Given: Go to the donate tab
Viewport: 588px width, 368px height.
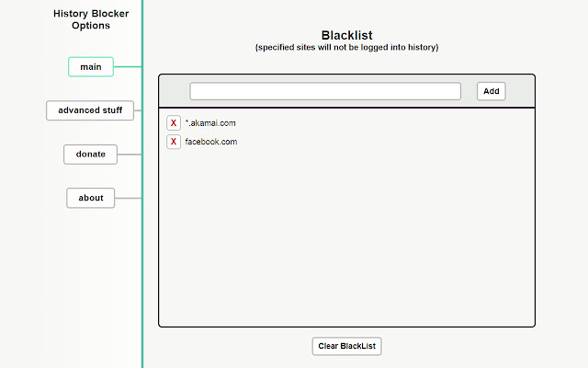Looking at the screenshot, I should coord(90,154).
